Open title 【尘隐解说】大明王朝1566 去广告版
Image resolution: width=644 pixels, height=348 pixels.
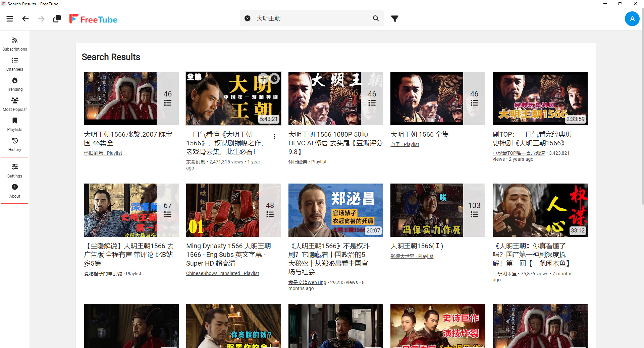pyautogui.click(x=129, y=255)
